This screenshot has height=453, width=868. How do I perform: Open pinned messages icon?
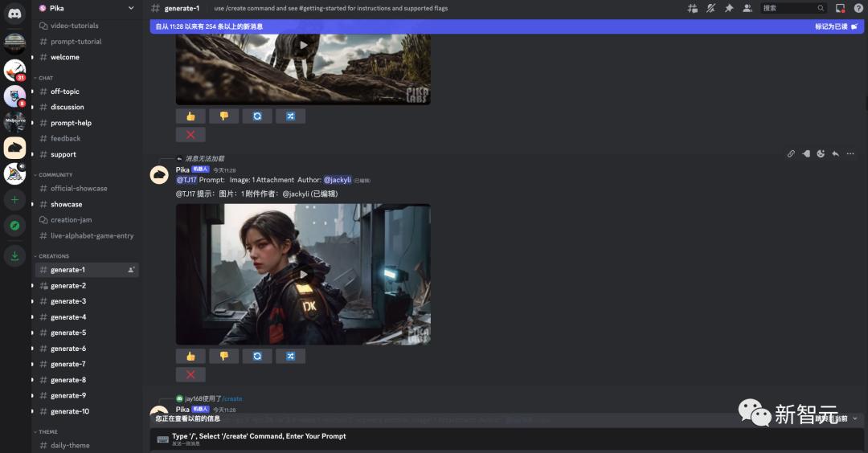pos(729,8)
